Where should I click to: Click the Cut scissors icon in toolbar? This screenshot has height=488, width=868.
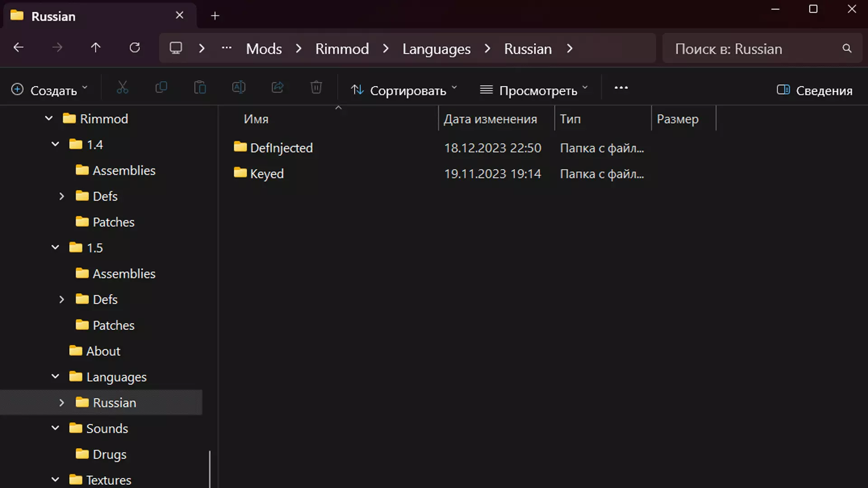click(x=123, y=88)
